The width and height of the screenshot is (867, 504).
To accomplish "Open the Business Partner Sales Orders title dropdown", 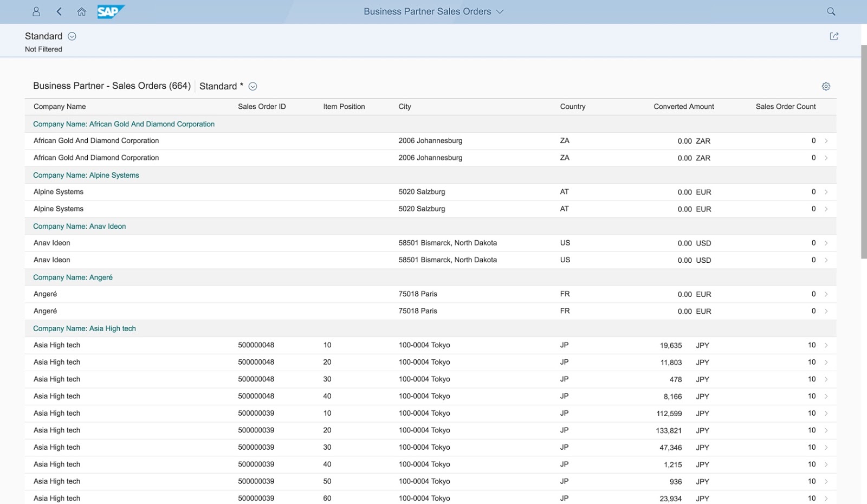I will 500,11.
